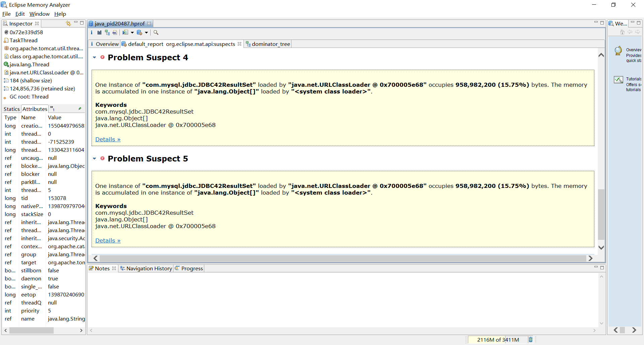Click the Tutorials icon in Welcome panel

pos(619,80)
